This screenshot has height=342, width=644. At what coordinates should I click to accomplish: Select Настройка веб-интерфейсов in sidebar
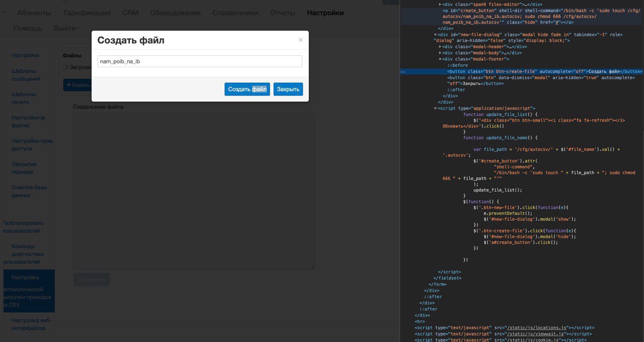click(x=32, y=324)
